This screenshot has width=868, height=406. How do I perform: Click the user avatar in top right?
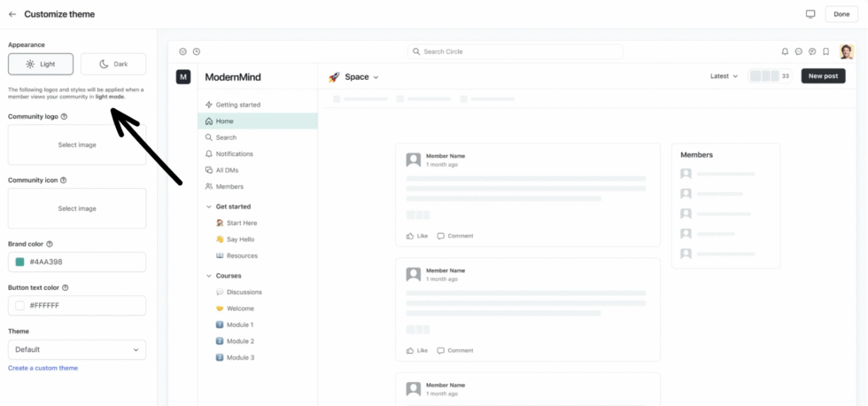(847, 51)
